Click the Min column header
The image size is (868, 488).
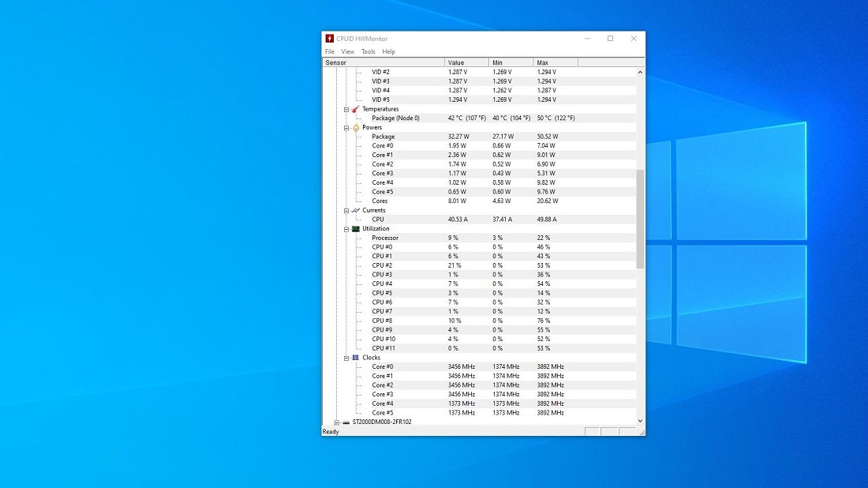[511, 62]
